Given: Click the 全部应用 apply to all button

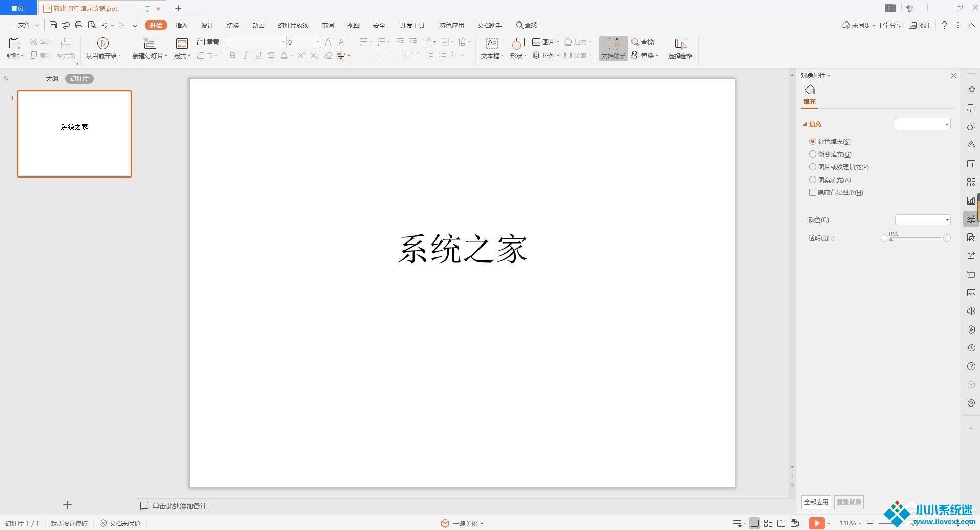Looking at the screenshot, I should 816,502.
